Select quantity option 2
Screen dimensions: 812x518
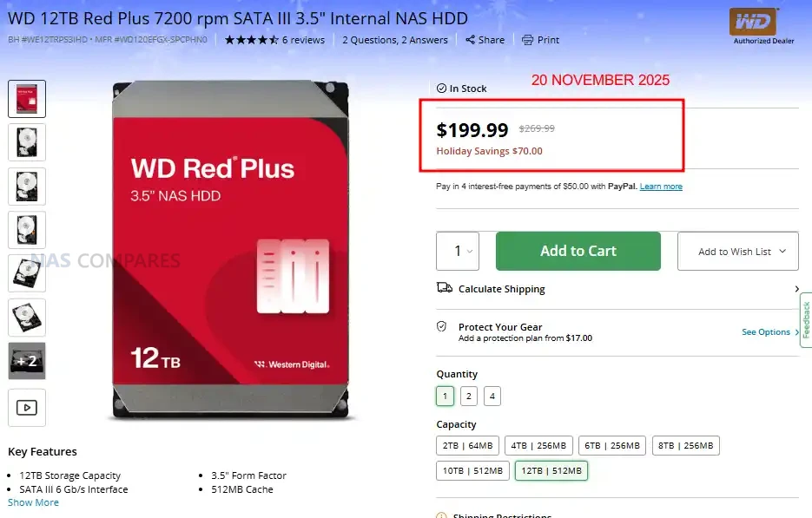[469, 397]
